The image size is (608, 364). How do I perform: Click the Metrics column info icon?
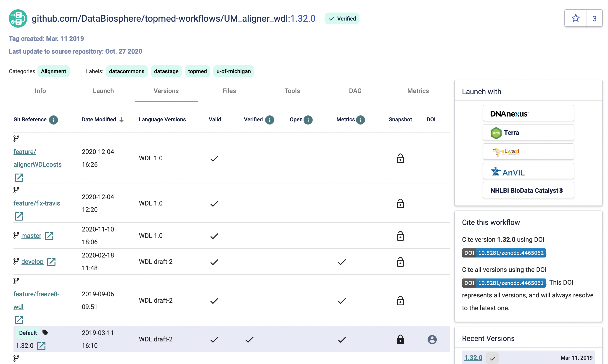(x=360, y=120)
